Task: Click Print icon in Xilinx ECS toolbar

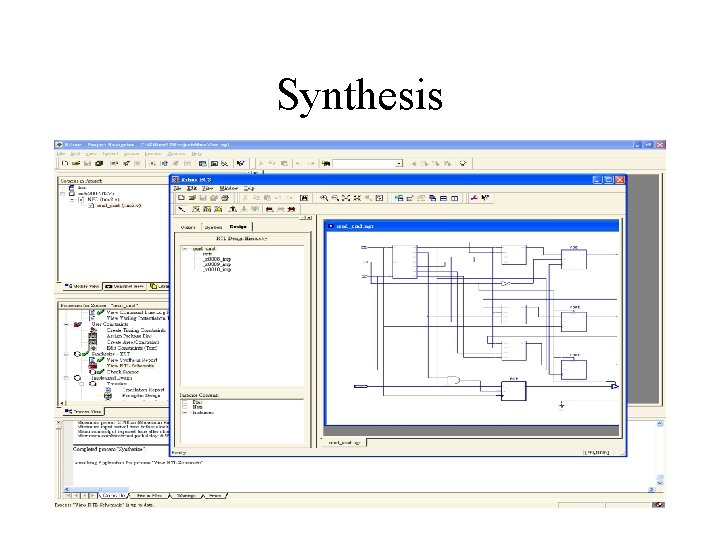Action: [x=225, y=198]
